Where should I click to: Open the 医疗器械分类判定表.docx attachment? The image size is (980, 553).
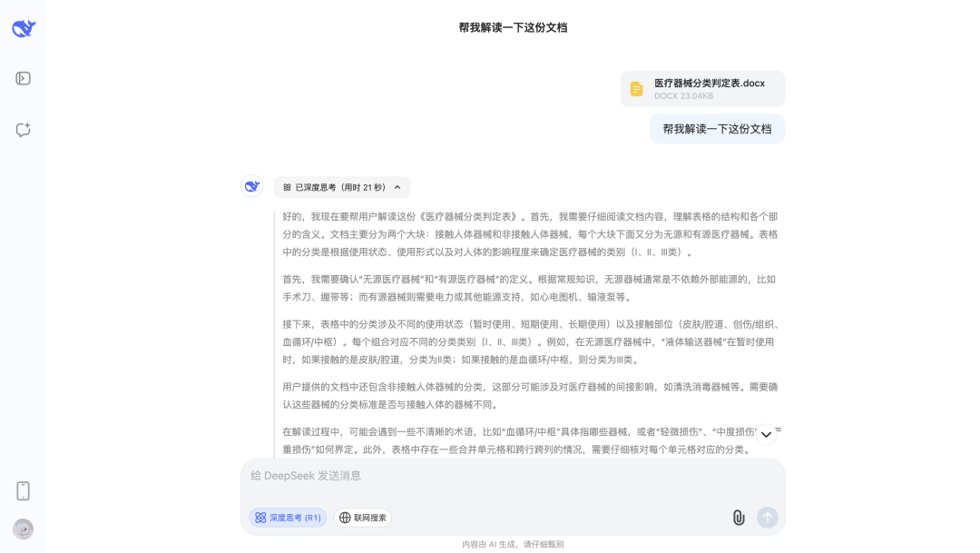[x=702, y=89]
